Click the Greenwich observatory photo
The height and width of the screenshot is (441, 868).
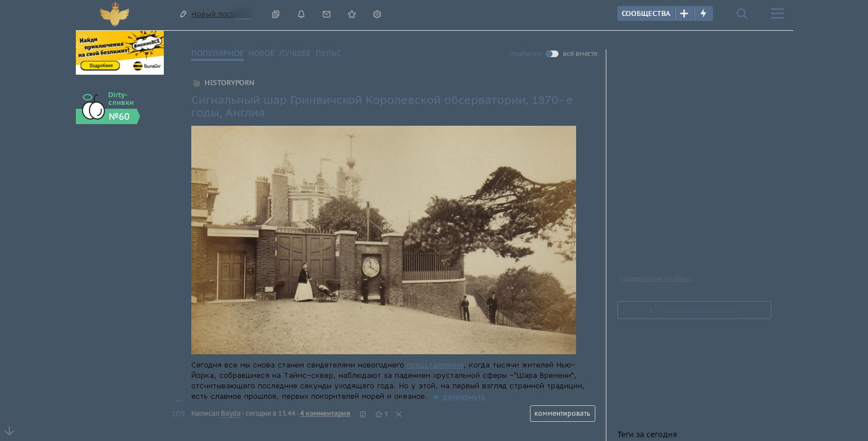tap(383, 239)
